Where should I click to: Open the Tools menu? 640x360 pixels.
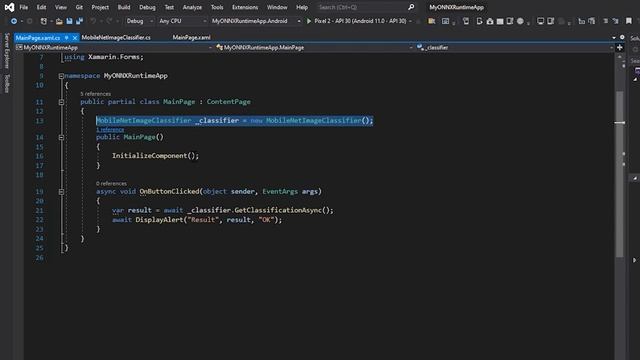point(217,7)
